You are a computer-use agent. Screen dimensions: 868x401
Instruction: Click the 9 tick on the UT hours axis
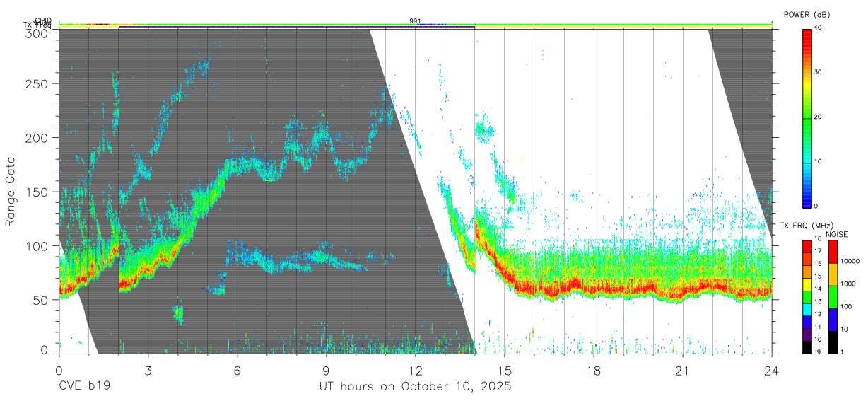coord(326,371)
